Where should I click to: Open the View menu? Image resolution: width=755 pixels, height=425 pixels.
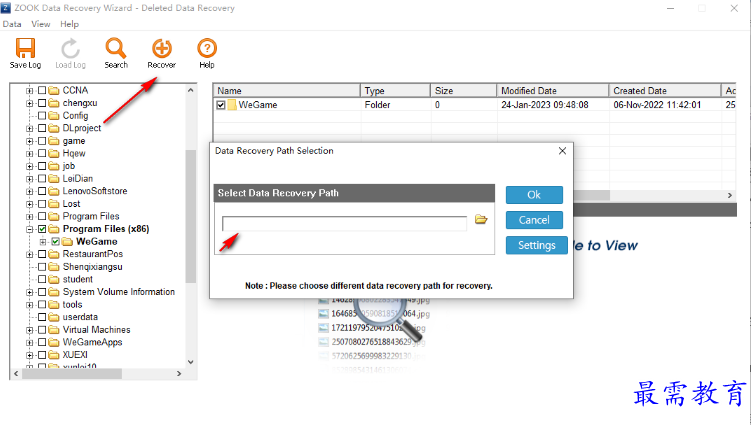41,24
